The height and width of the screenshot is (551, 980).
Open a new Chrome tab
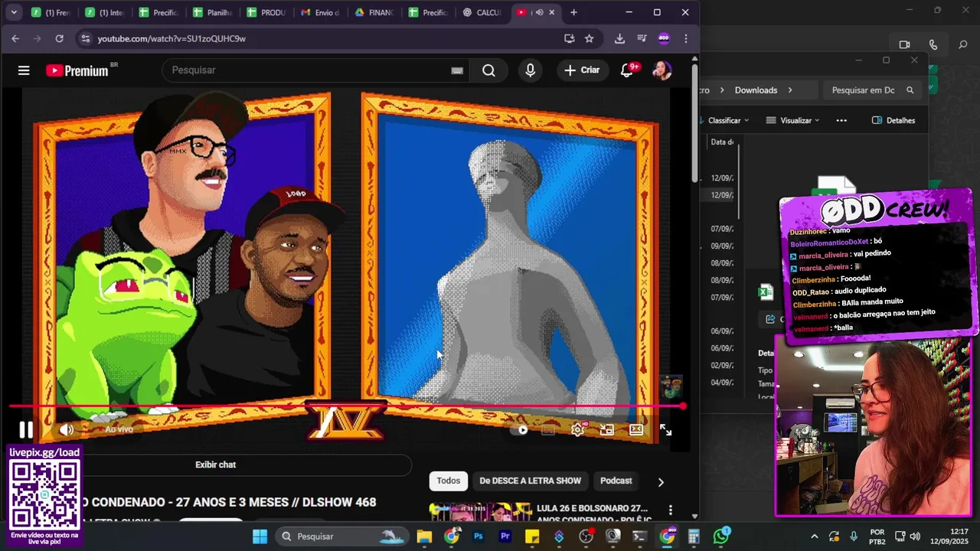(x=573, y=12)
